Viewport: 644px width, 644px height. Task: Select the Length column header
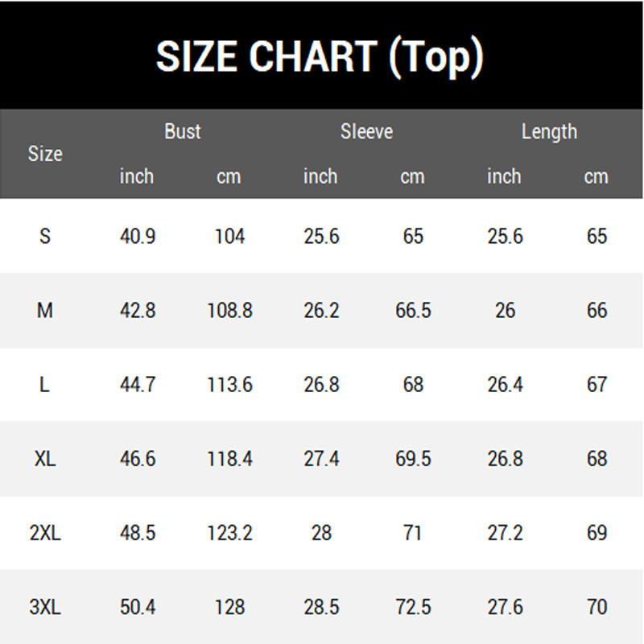pos(549,132)
